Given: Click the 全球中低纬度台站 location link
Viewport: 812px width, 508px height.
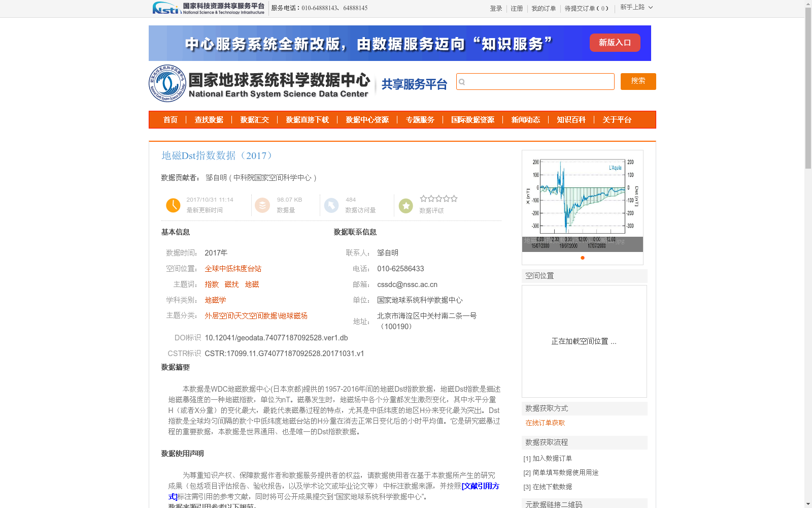Looking at the screenshot, I should click(x=233, y=269).
